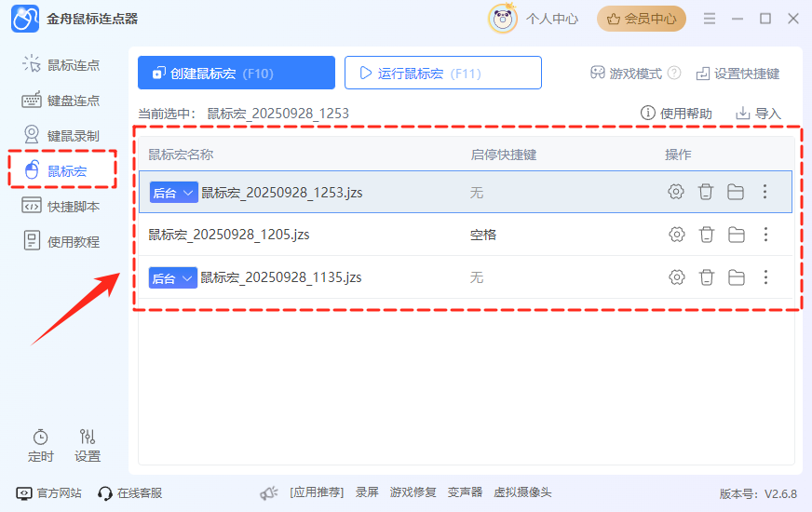Open the 设置 sliders icon

click(87, 446)
